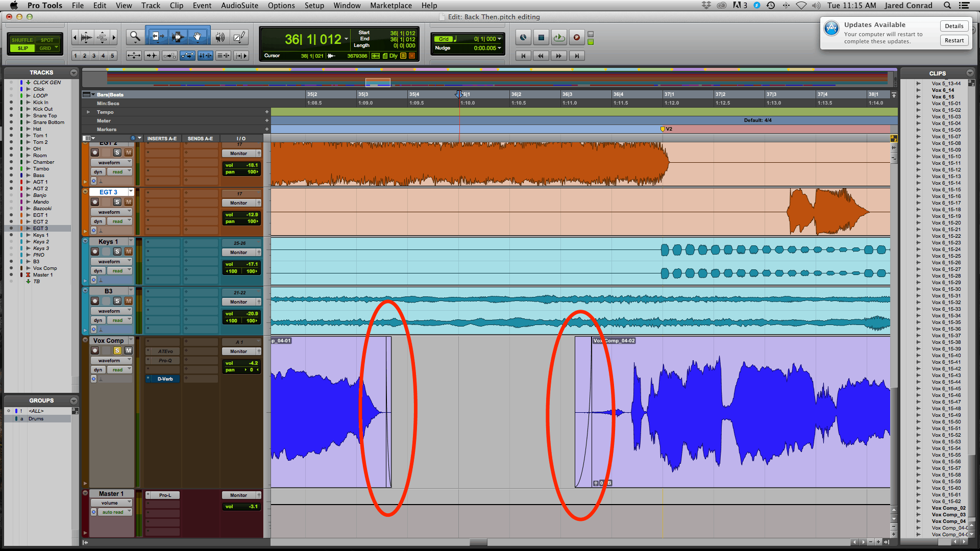Open Vox Comp track view waveform dropdown

[111, 361]
